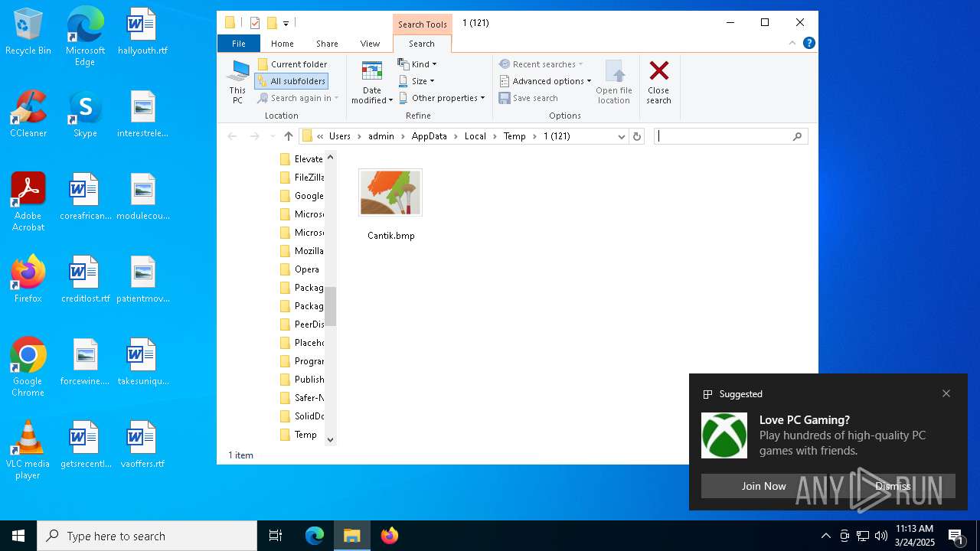The height and width of the screenshot is (551, 980).
Task: Open Firefox from the taskbar
Action: [390, 536]
